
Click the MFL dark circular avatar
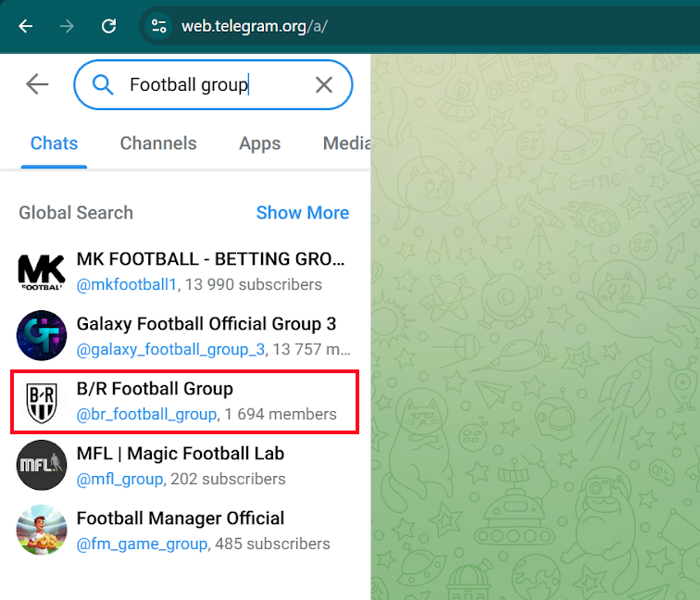(42, 466)
